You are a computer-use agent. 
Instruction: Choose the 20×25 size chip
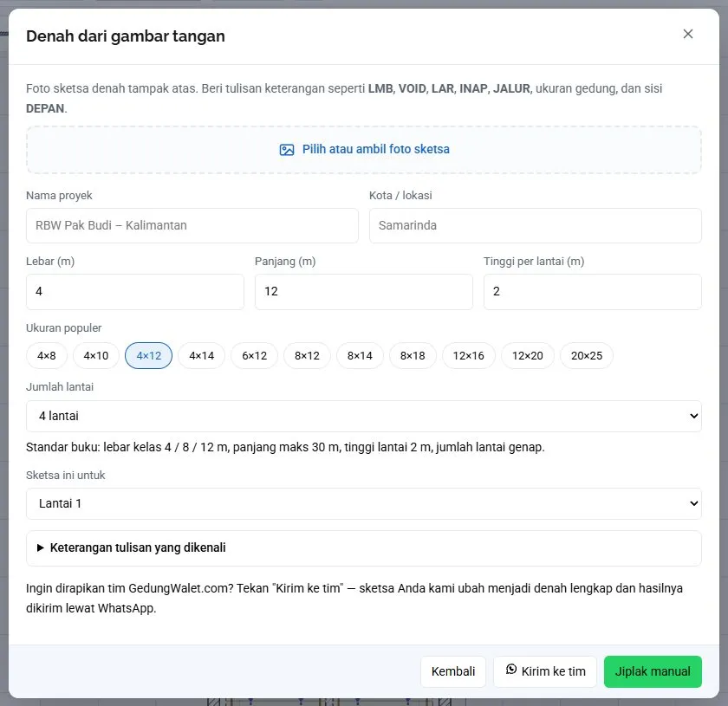click(x=587, y=355)
